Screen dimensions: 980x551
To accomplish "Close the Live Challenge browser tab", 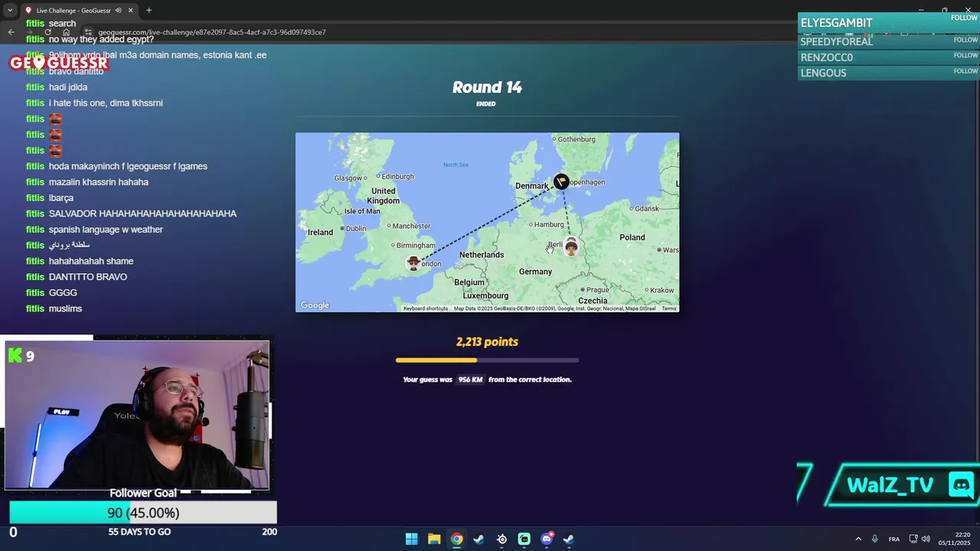I will (x=130, y=10).
